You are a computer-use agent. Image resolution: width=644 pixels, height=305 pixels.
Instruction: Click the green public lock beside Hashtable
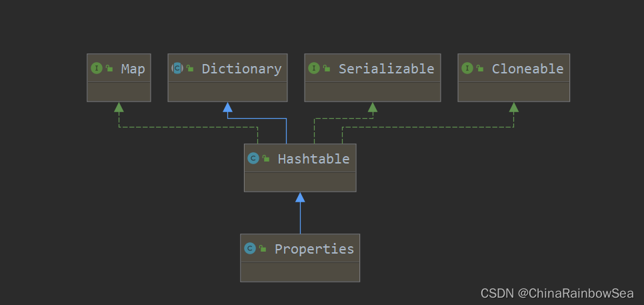266,158
